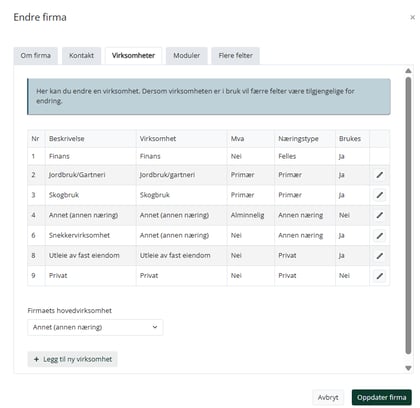Click the scrollbar up arrow
The width and height of the screenshot is (420, 408).
point(408,71)
